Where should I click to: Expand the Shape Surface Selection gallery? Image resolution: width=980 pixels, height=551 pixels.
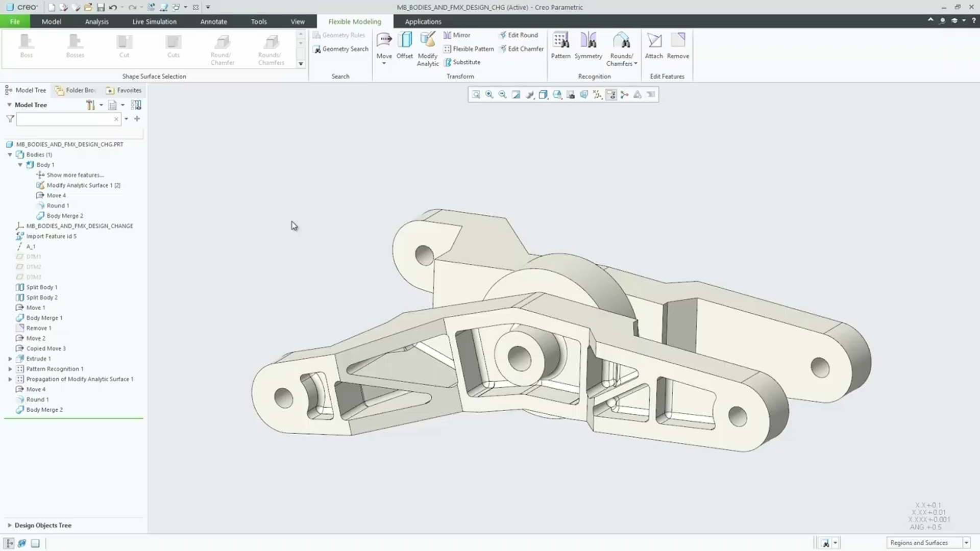[x=301, y=64]
